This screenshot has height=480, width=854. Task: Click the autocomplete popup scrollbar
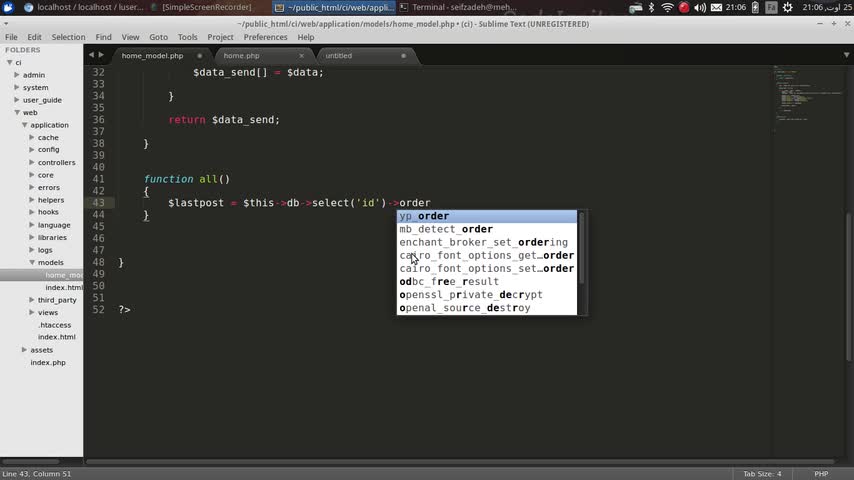pyautogui.click(x=582, y=248)
